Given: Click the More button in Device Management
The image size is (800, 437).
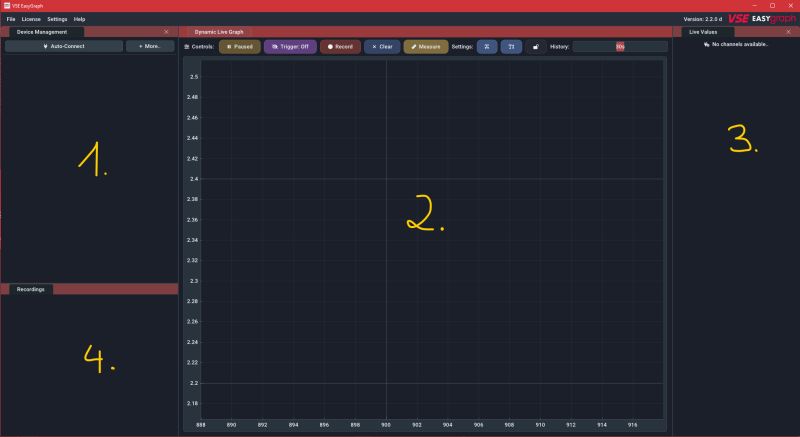Looking at the screenshot, I should point(150,46).
